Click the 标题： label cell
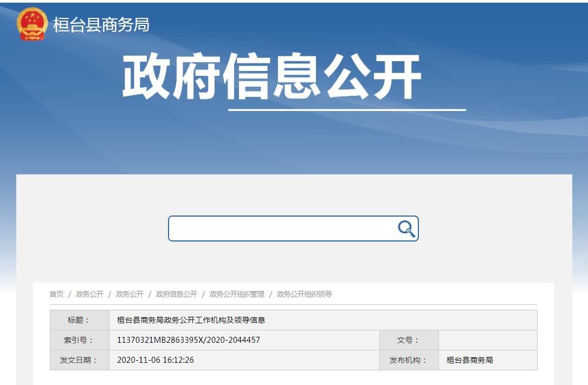 80,320
